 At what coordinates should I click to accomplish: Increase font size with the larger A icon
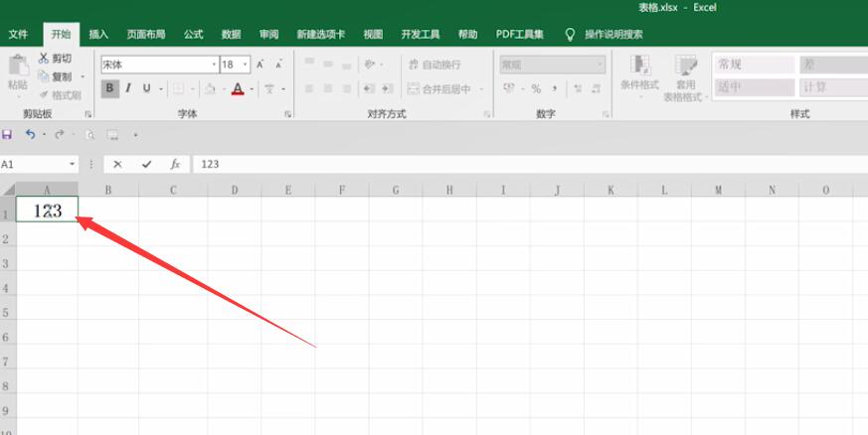tap(260, 65)
